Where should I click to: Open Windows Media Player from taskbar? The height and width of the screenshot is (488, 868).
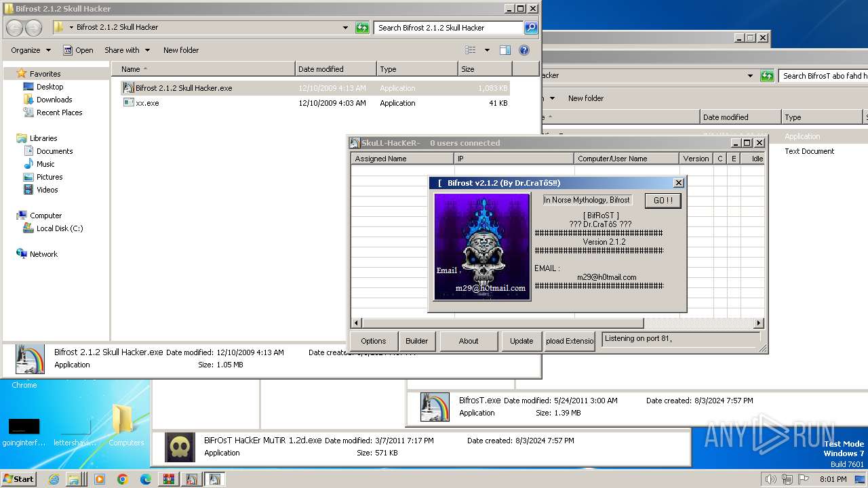pyautogui.click(x=100, y=479)
